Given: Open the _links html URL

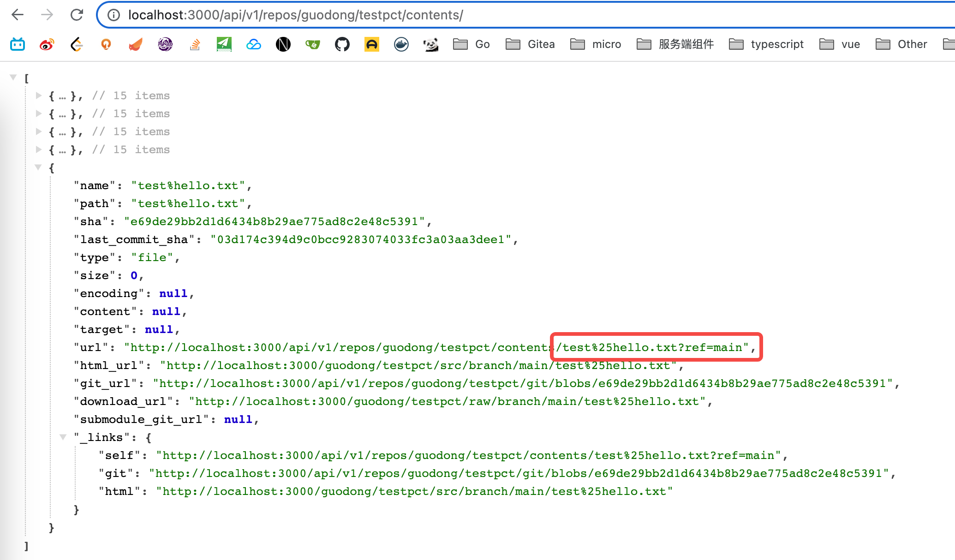Looking at the screenshot, I should click(414, 491).
